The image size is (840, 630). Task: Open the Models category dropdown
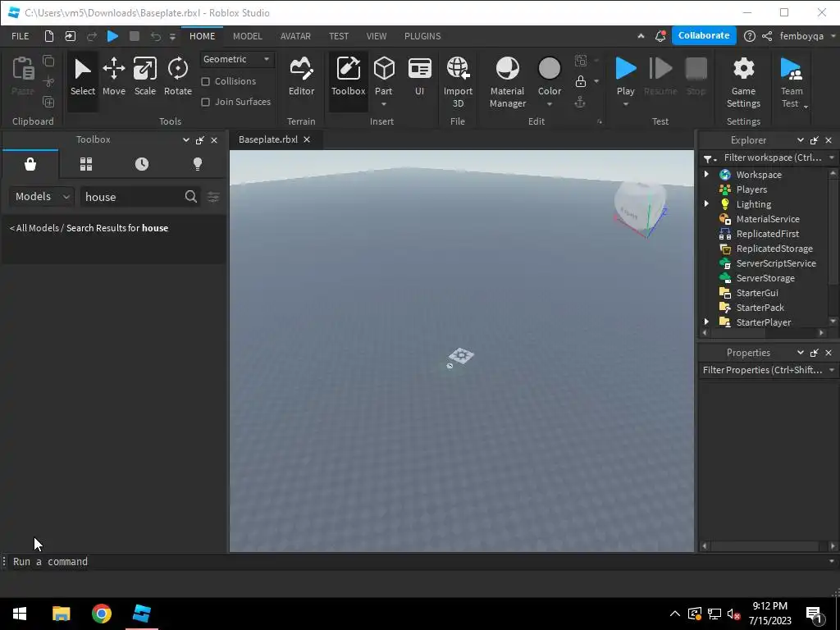point(41,197)
